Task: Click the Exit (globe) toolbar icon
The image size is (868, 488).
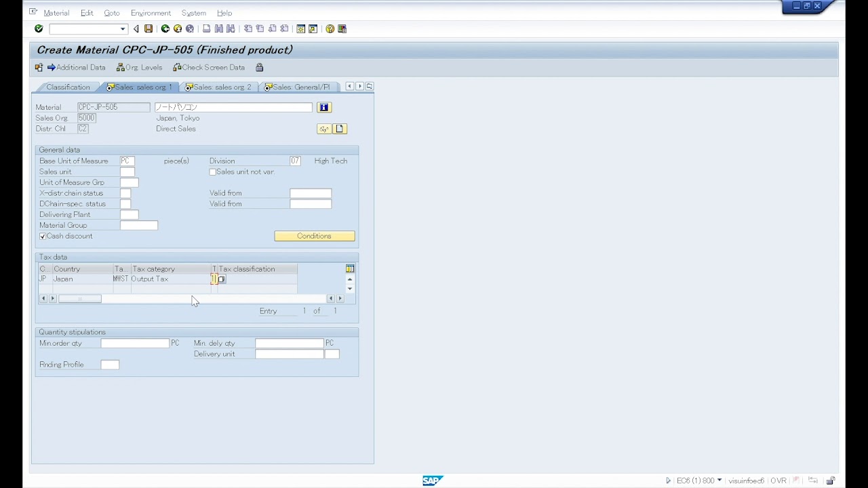Action: coord(177,28)
